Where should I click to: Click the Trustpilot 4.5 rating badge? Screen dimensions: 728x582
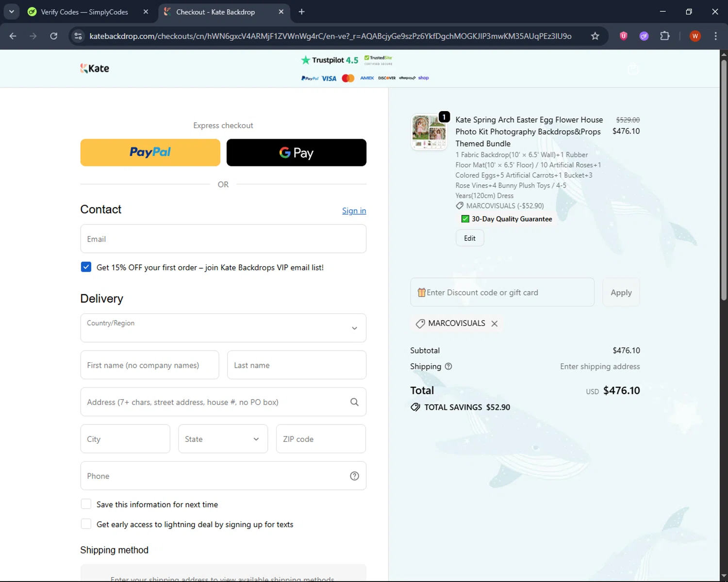tap(330, 60)
